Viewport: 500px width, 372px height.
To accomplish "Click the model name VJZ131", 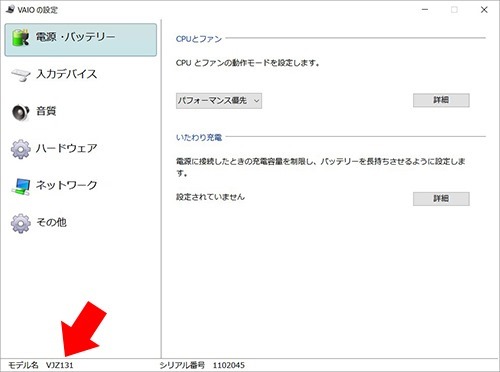I will pyautogui.click(x=60, y=365).
